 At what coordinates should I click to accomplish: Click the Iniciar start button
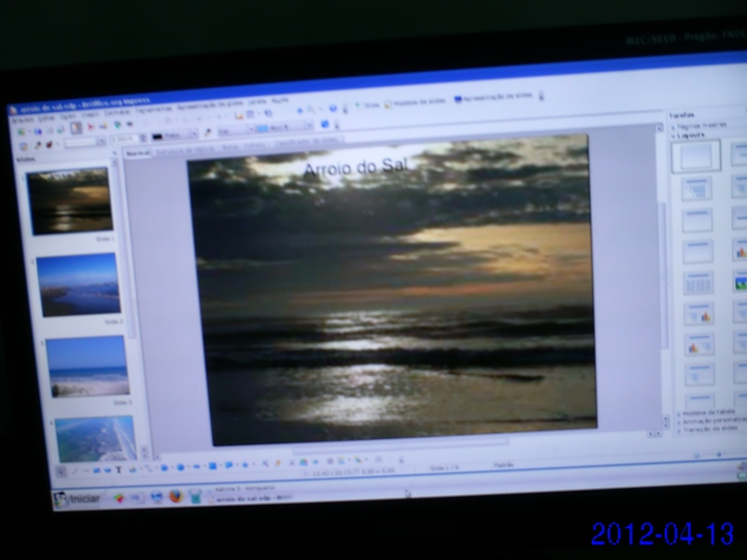click(x=77, y=499)
